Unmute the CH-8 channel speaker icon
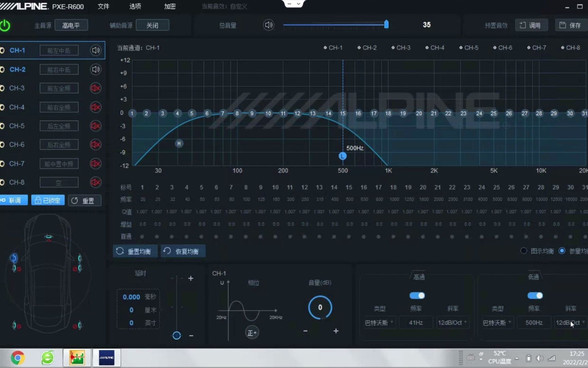This screenshot has height=368, width=588. pyautogui.click(x=96, y=182)
